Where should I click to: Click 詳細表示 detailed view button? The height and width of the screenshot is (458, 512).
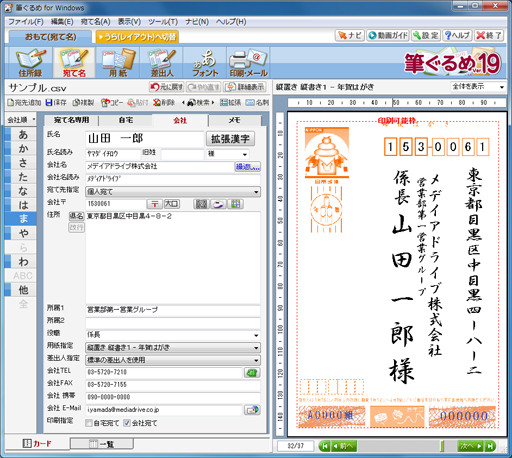245,87
